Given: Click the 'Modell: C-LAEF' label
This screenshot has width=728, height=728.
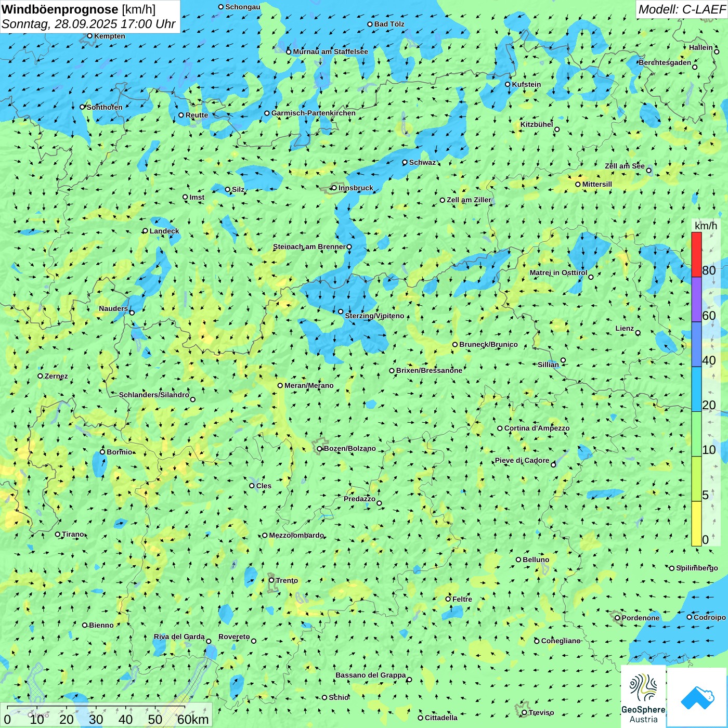Looking at the screenshot, I should 681,9.
